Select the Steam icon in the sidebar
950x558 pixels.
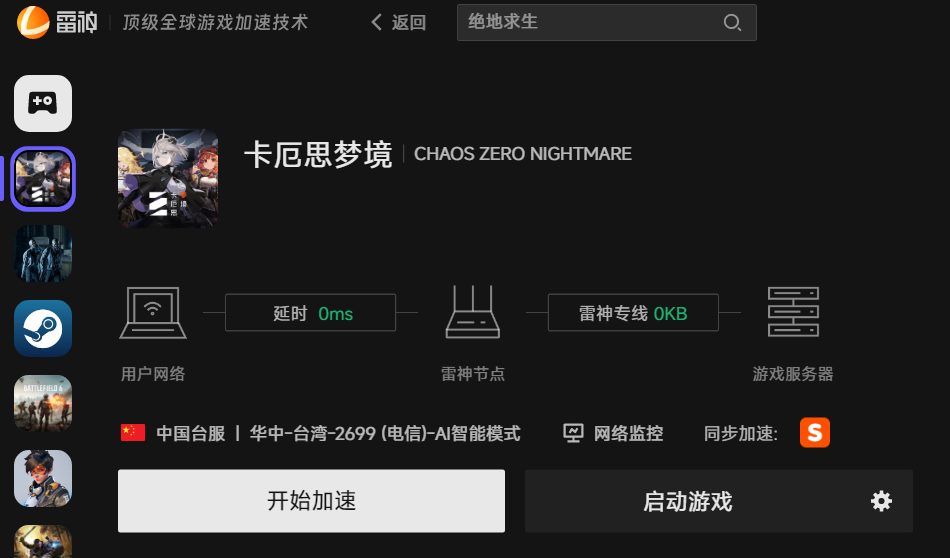point(43,328)
